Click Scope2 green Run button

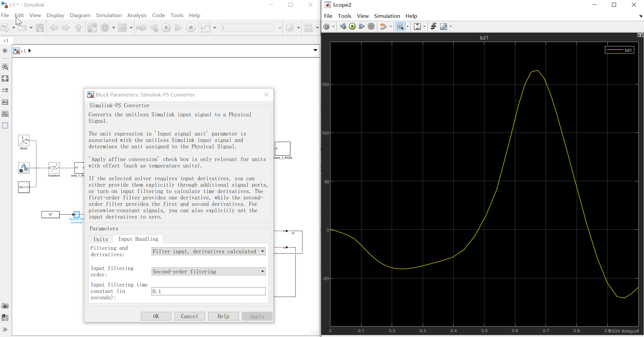(352, 26)
